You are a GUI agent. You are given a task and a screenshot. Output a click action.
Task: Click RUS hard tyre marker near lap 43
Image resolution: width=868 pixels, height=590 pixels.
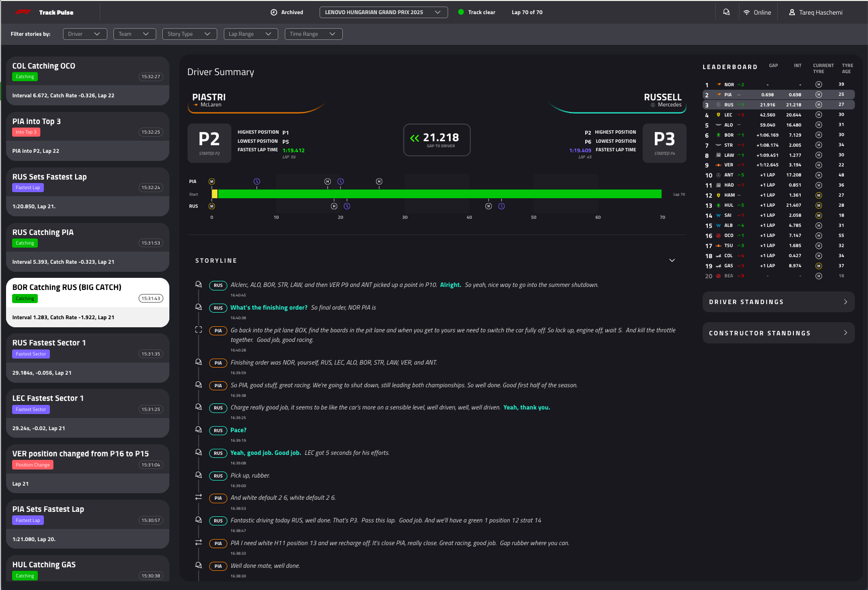pos(488,206)
